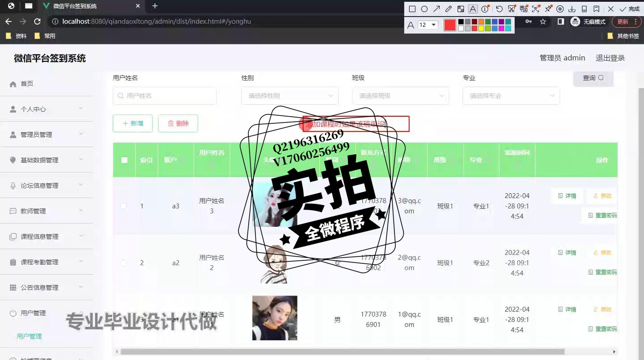Viewport: 644px width, 360px height.
Task: Open the 专业 select dropdown
Action: (x=511, y=96)
